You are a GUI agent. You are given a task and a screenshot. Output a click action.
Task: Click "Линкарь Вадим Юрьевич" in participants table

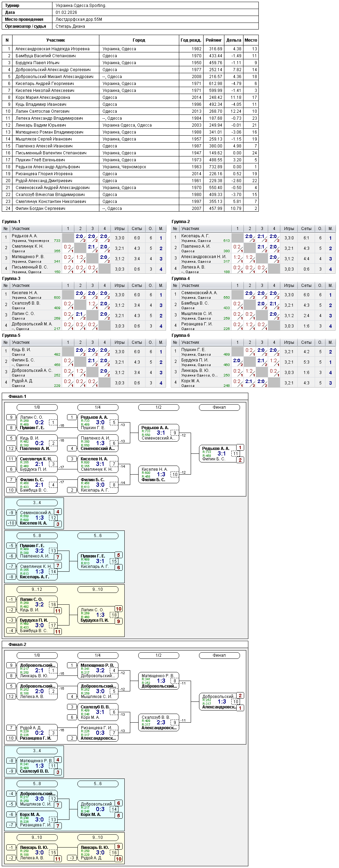coord(41,125)
